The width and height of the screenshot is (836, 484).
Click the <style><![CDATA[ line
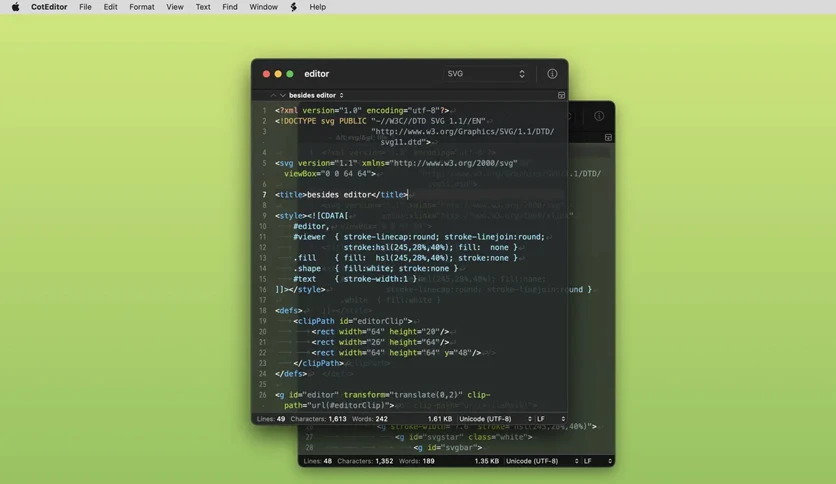311,216
